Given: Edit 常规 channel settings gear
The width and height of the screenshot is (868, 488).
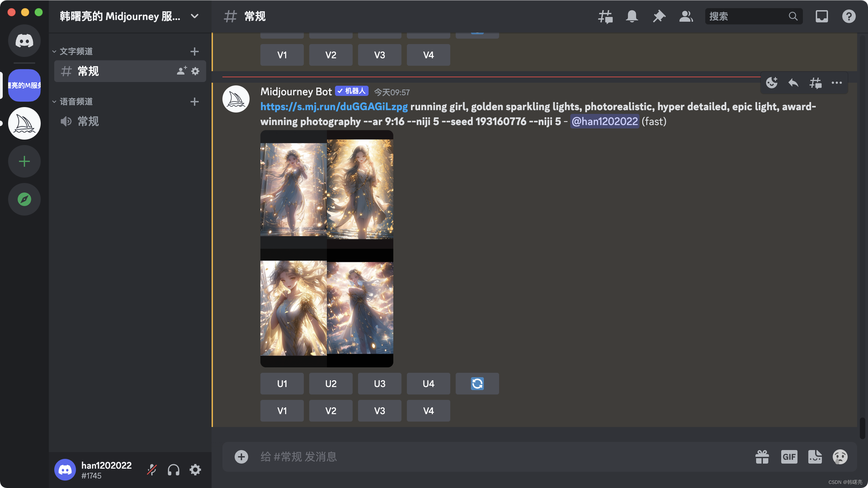Looking at the screenshot, I should pyautogui.click(x=195, y=71).
